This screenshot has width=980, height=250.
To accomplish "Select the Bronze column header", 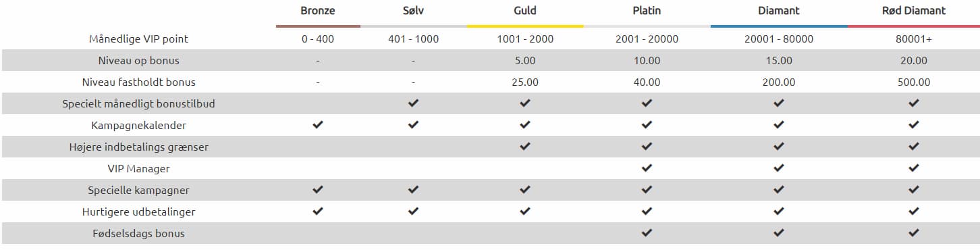I will 318,11.
